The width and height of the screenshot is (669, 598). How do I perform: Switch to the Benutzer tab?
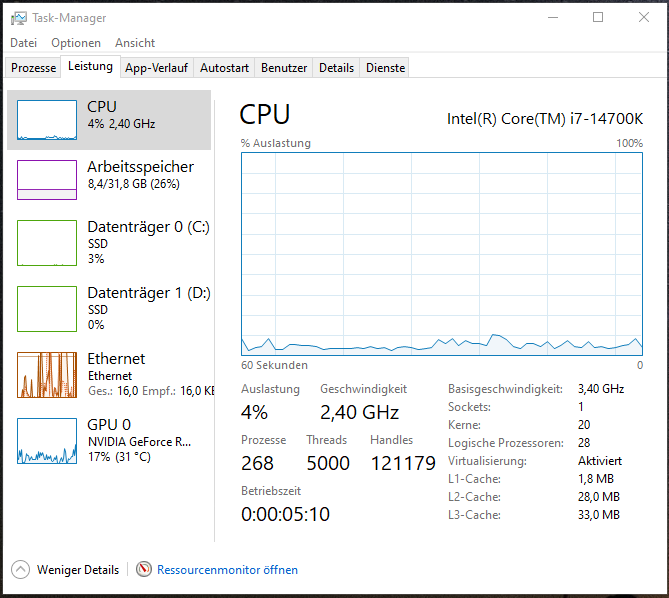click(284, 68)
